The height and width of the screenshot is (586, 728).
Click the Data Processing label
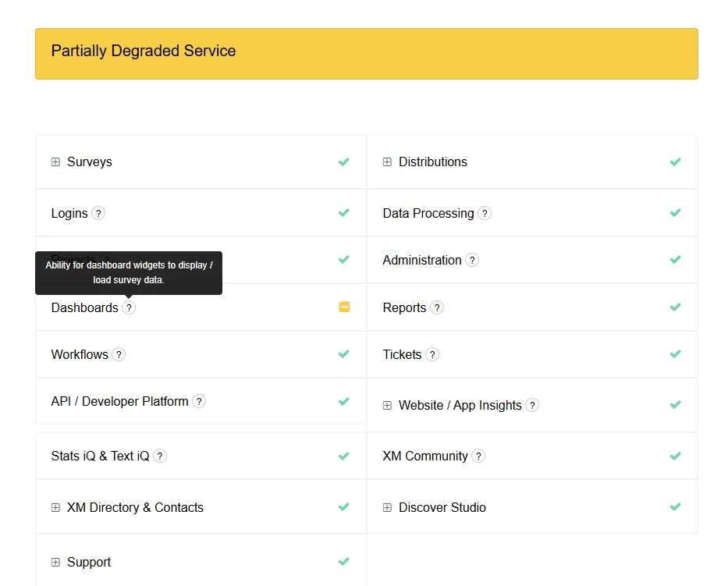(x=428, y=214)
